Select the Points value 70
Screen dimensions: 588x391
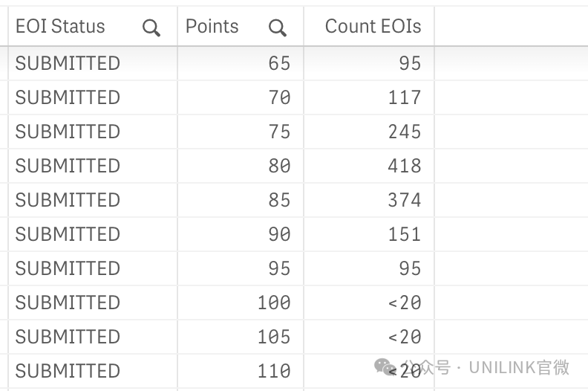(279, 97)
